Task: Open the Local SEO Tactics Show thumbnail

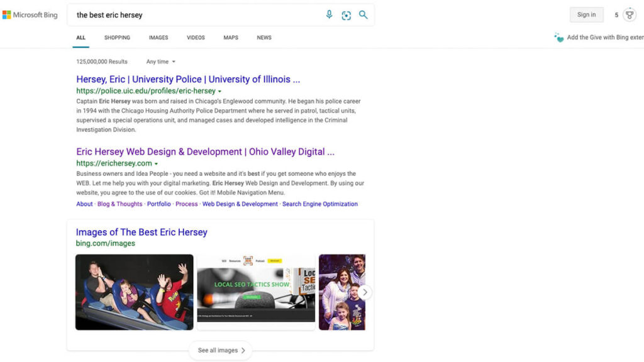Action: point(256,292)
